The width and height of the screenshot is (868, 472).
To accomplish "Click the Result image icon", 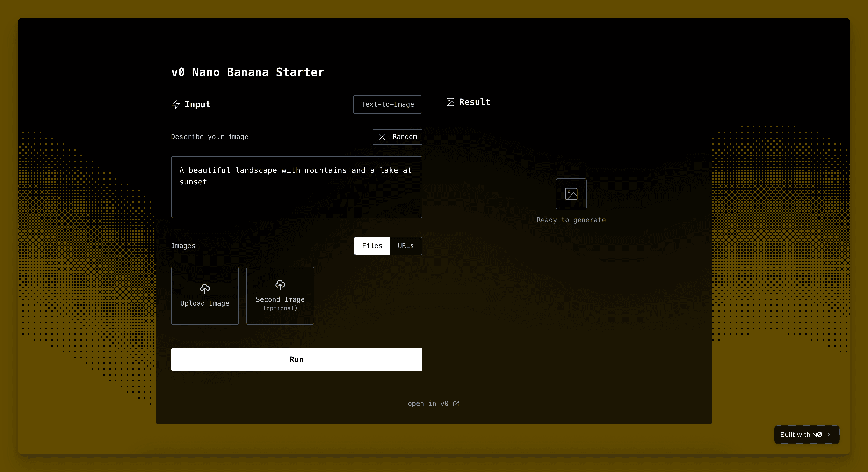I will point(450,102).
